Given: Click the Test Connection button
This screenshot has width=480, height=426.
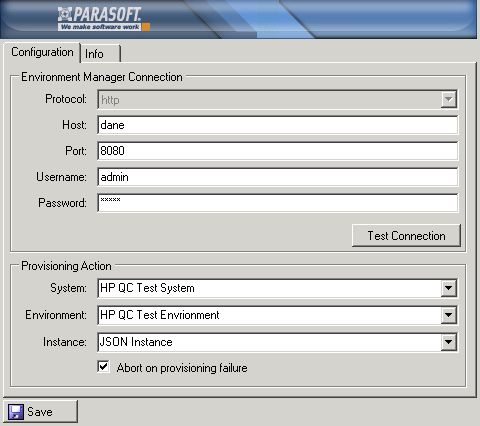Looking at the screenshot, I should point(406,236).
